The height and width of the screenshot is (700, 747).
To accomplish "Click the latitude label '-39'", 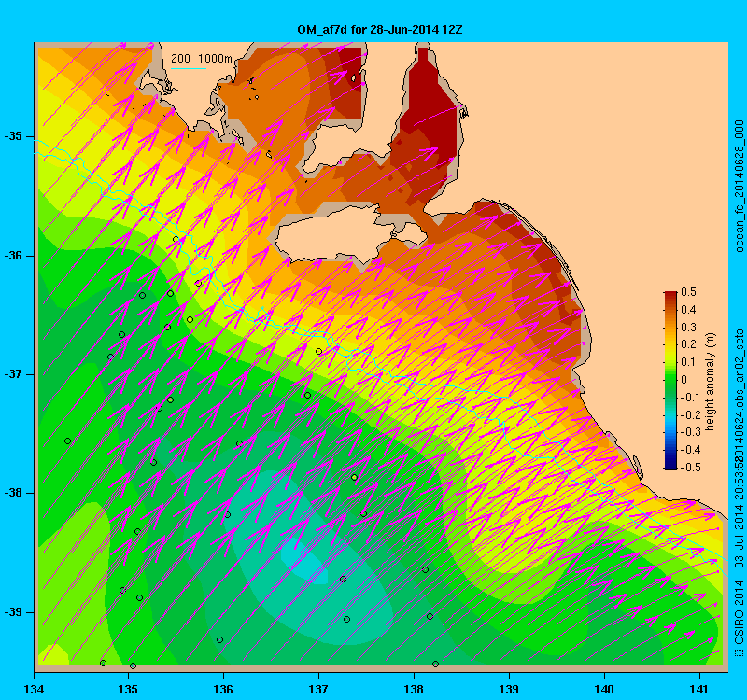I will click(14, 612).
